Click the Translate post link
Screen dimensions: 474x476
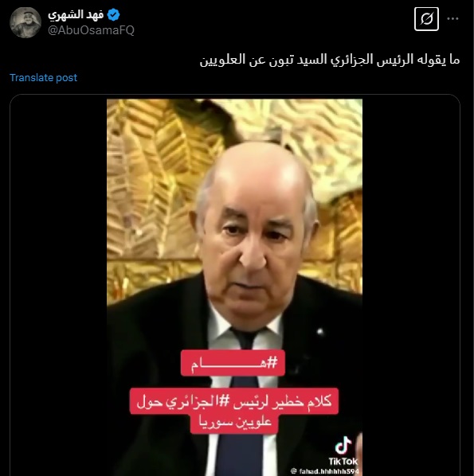[44, 78]
